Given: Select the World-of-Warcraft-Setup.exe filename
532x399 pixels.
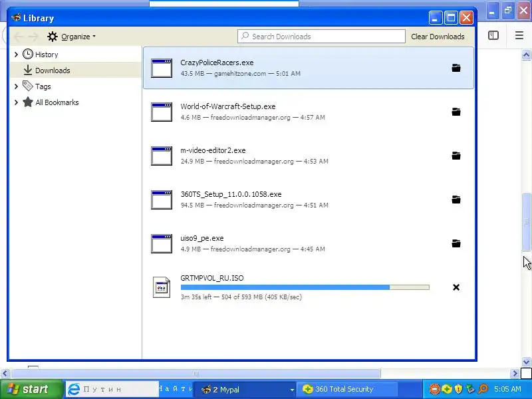Looking at the screenshot, I should (x=227, y=106).
